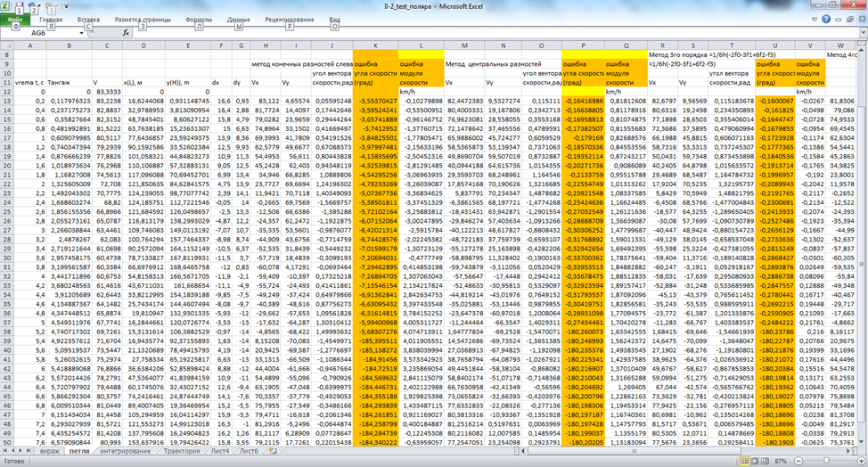Click the zoom slider in status bar

(824, 461)
